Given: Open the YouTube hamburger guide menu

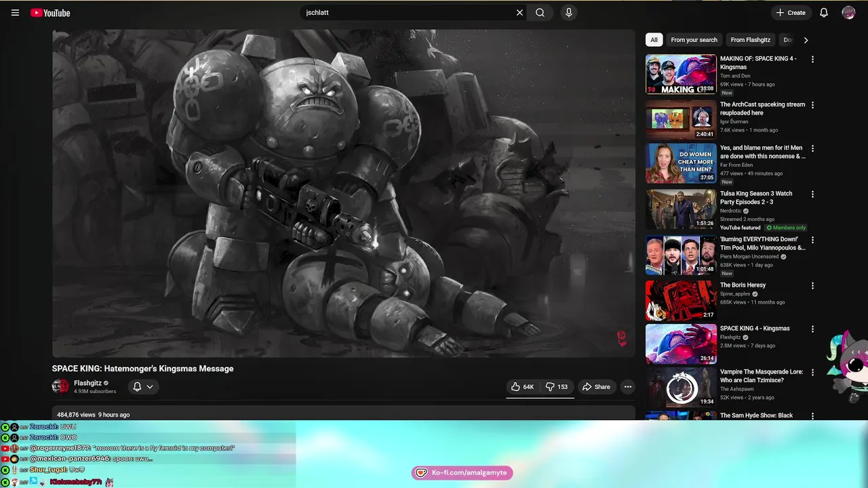Looking at the screenshot, I should pos(15,12).
